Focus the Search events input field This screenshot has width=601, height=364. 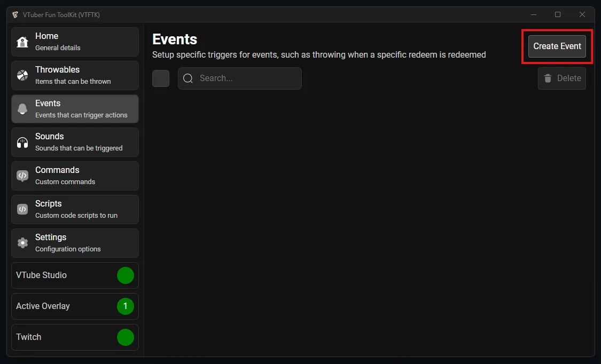[x=247, y=78]
